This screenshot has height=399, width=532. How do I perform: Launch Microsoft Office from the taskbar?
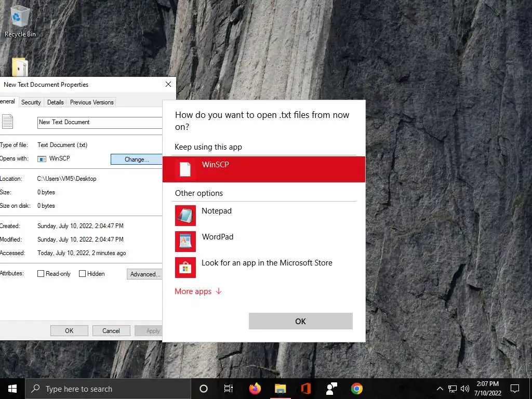(306, 389)
